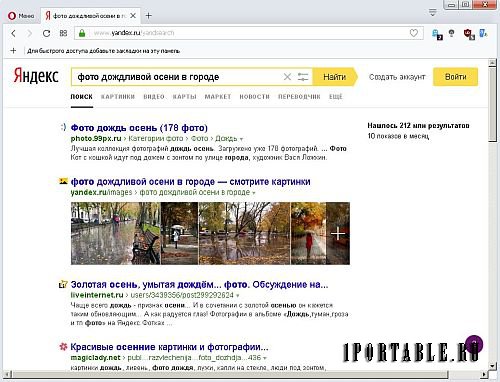Click the purple round floating button

474,344
